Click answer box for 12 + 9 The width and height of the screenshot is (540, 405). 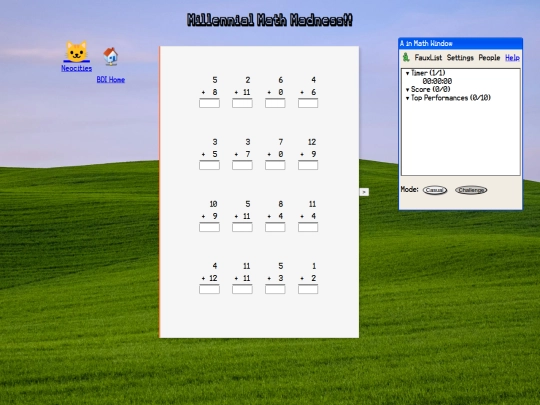(x=308, y=165)
